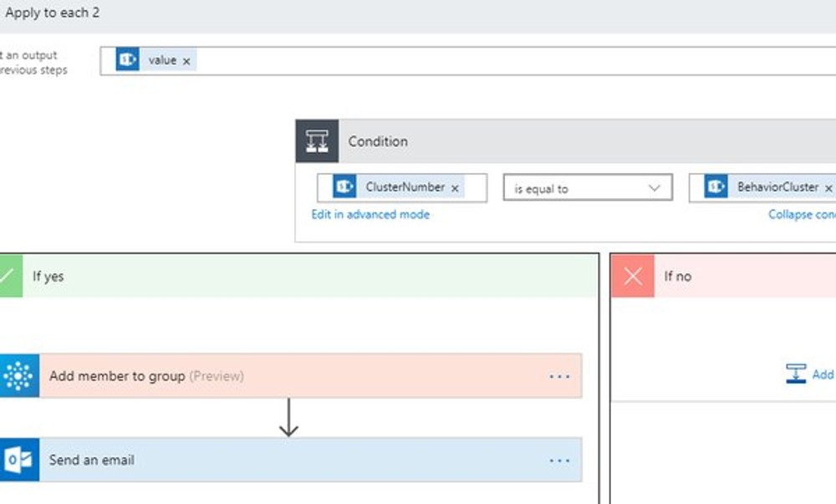
Task: Click the ClusterNumber dynamic content token icon
Action: point(343,187)
